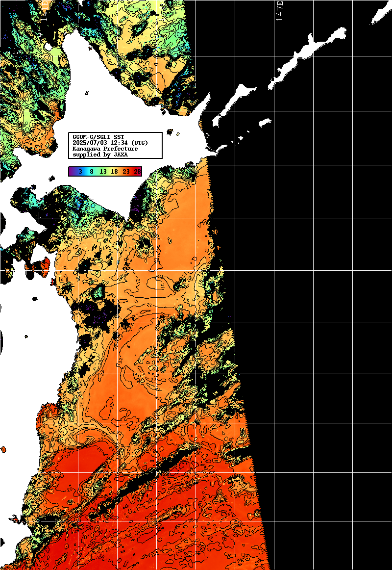Click the "GCOM-C/SGLI SST" title text
Viewport: 392px width, 570px height.
click(x=98, y=137)
